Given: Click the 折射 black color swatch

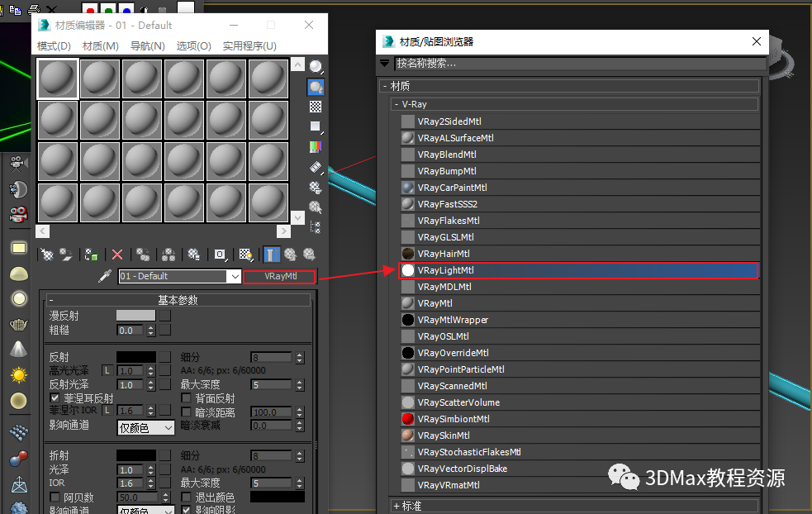Looking at the screenshot, I should [x=135, y=455].
